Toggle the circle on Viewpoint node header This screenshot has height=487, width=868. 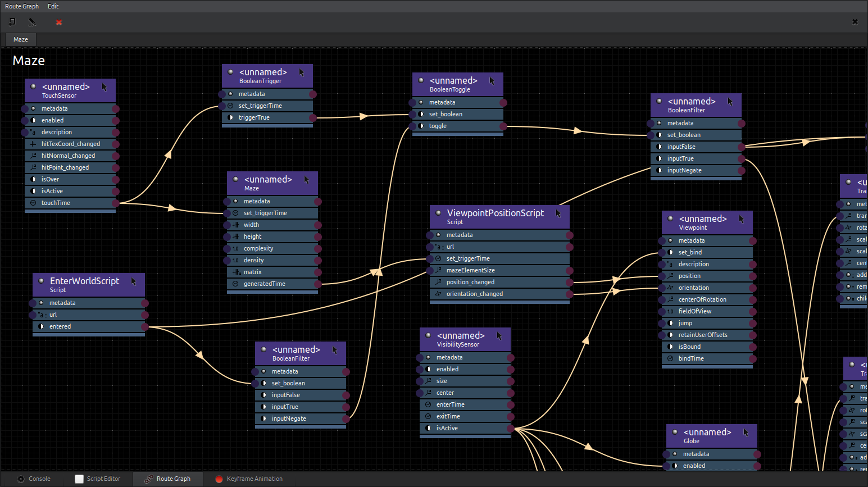coord(670,219)
